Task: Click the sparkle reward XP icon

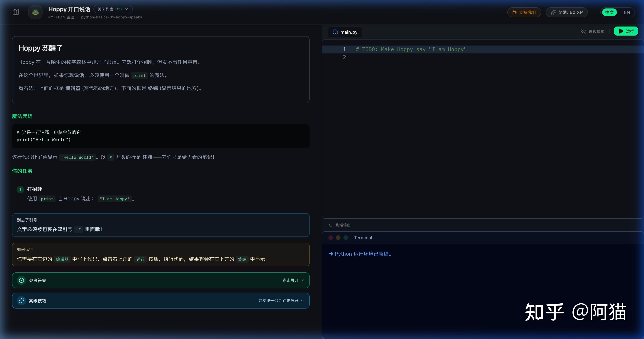Action: 553,12
